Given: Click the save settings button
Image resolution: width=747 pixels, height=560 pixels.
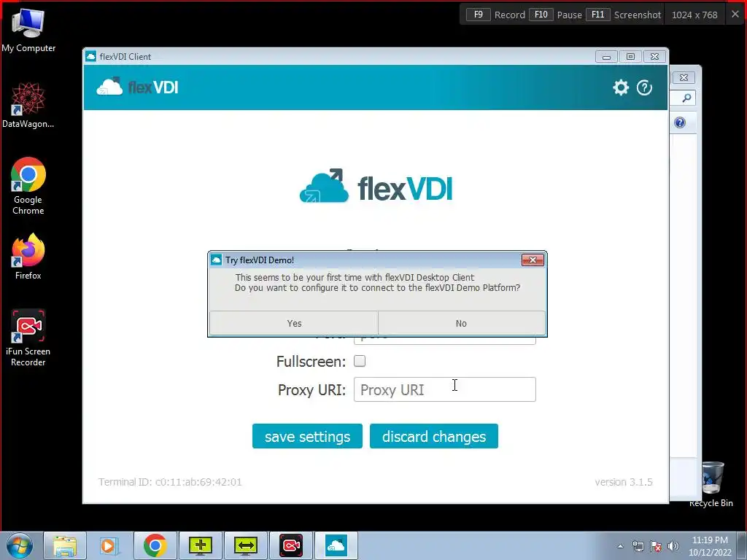Looking at the screenshot, I should coord(307,436).
